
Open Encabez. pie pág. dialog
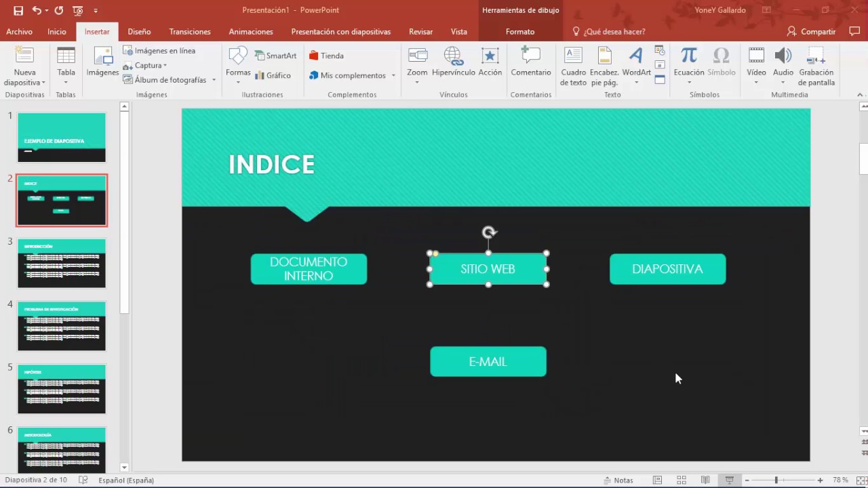pyautogui.click(x=604, y=66)
